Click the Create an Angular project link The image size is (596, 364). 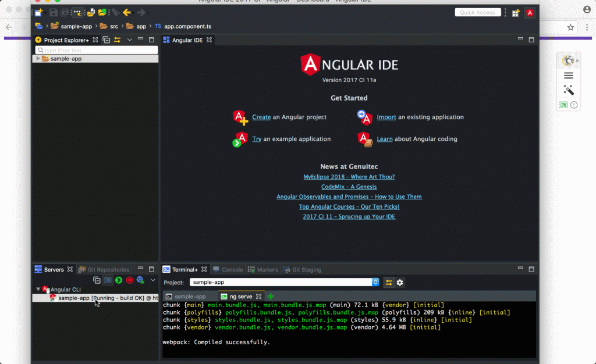(261, 117)
